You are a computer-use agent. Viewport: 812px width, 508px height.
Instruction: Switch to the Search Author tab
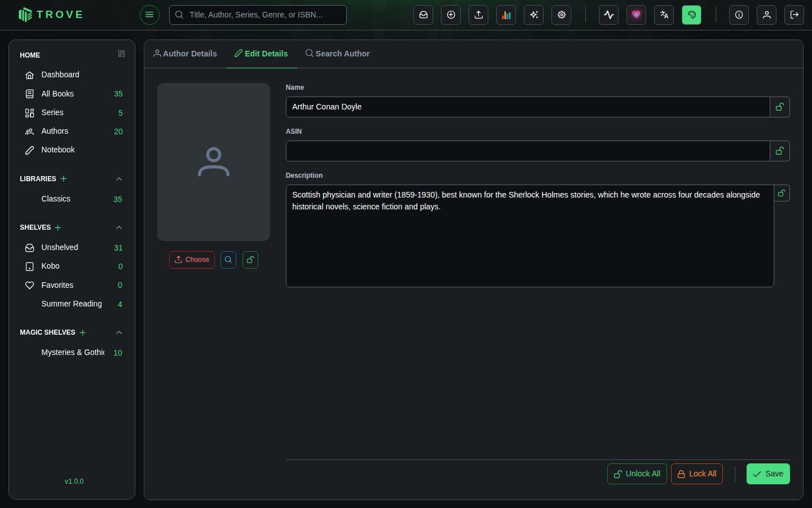click(x=337, y=54)
